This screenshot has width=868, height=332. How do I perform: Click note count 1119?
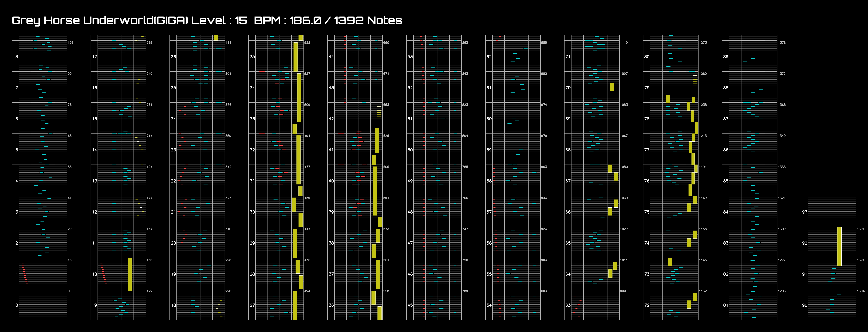tap(623, 43)
